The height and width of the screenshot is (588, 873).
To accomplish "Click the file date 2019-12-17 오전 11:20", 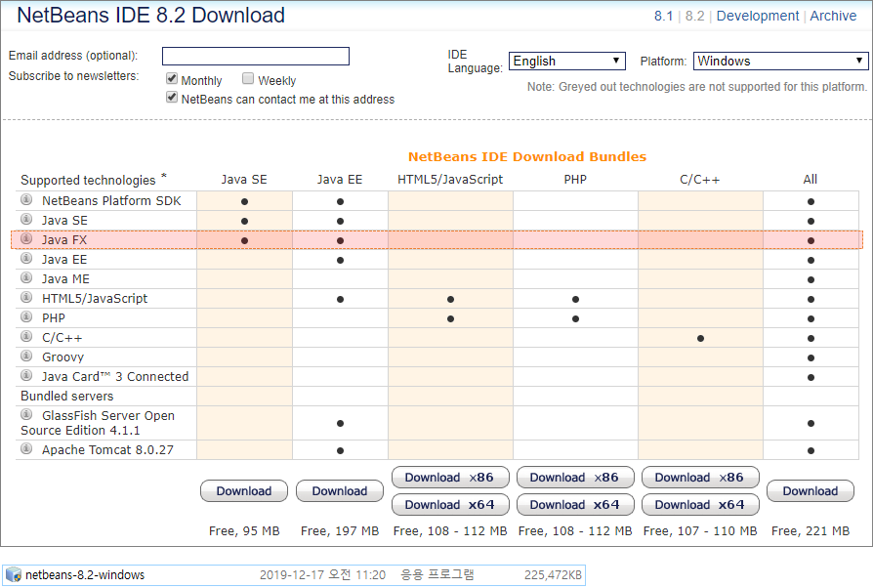I will [322, 574].
